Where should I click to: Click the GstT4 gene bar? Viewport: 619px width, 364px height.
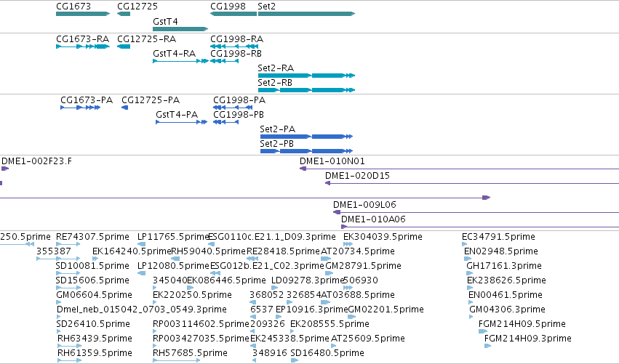click(180, 29)
